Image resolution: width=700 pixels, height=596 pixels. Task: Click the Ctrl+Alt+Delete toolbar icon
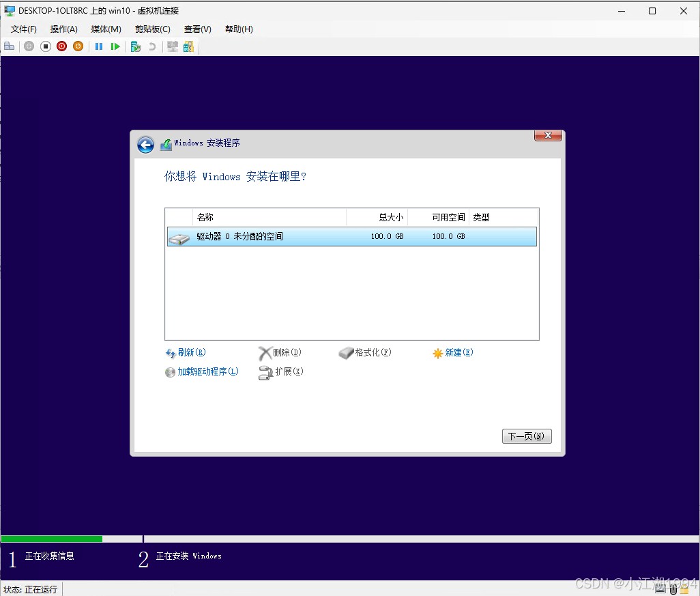point(9,46)
